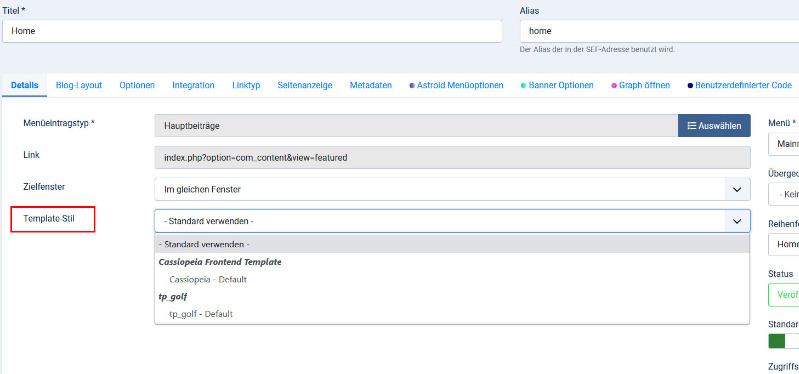Viewport: 799px width, 374px height.
Task: Click the Zielfenster label
Action: point(44,186)
